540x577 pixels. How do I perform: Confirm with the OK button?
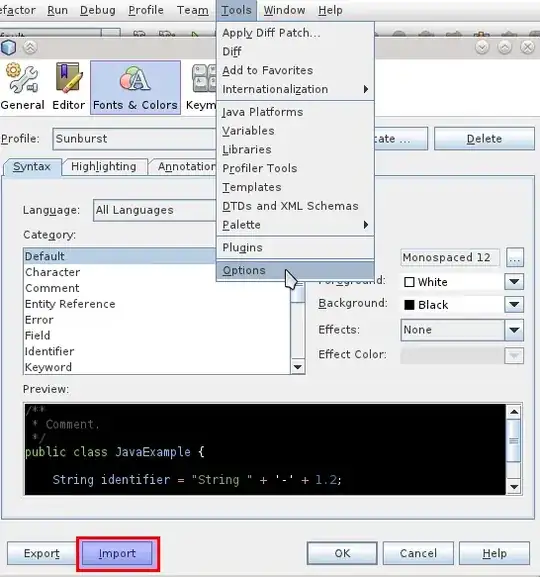tap(342, 553)
